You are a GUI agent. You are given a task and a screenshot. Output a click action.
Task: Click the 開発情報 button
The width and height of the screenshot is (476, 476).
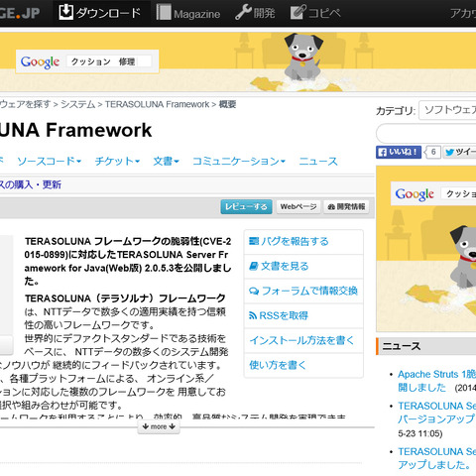coord(346,207)
